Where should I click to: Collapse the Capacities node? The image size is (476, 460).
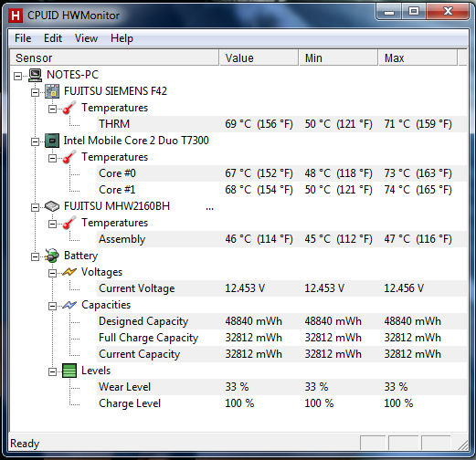(x=52, y=306)
